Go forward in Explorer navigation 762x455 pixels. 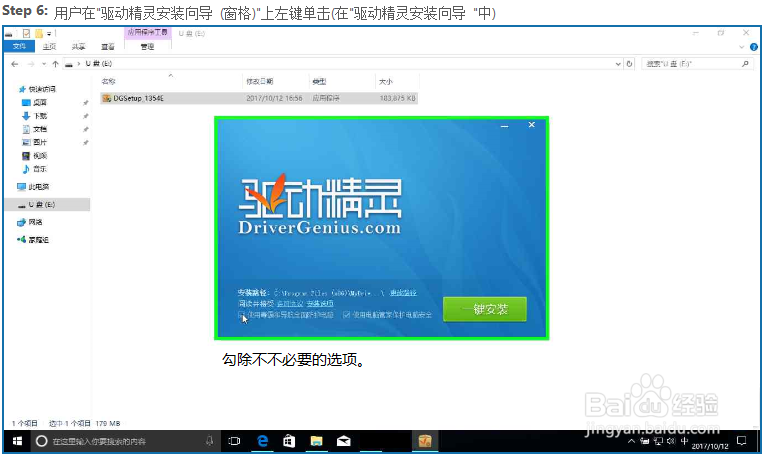coord(31,64)
